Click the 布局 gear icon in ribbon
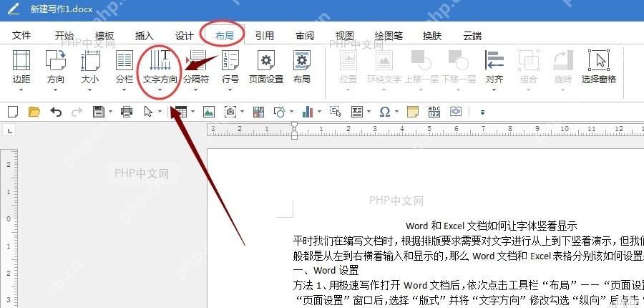The width and height of the screenshot is (644, 308). [x=302, y=60]
